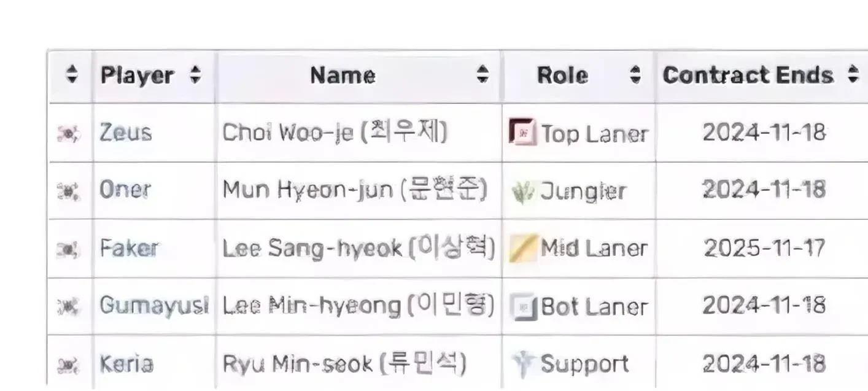Image resolution: width=868 pixels, height=391 pixels.
Task: Sort using the first column's arrows
Action: [72, 75]
